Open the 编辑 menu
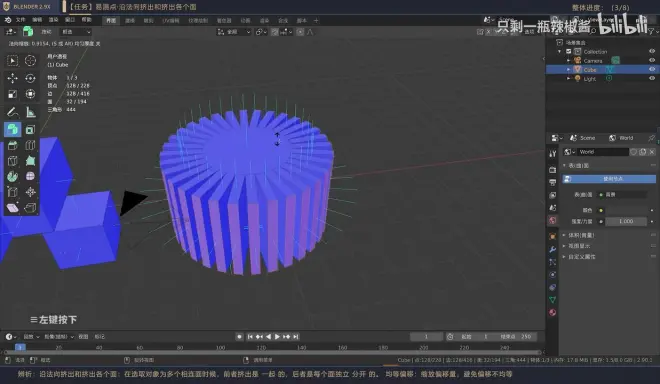Image resolution: width=660 pixels, height=384 pixels. [37, 20]
